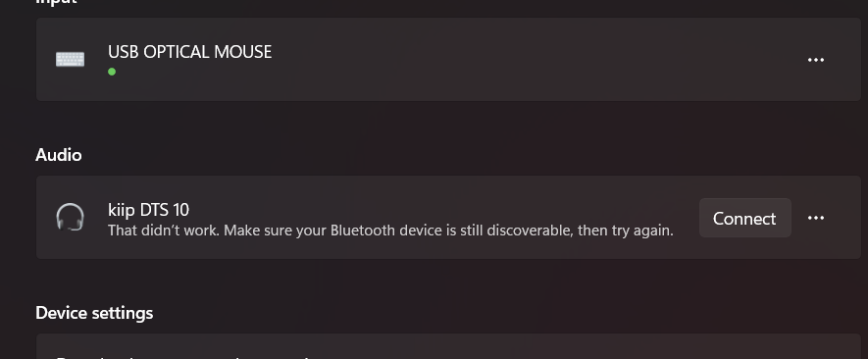This screenshot has width=868, height=359.
Task: Open more options for USB OPTICAL MOUSE
Action: click(x=816, y=60)
